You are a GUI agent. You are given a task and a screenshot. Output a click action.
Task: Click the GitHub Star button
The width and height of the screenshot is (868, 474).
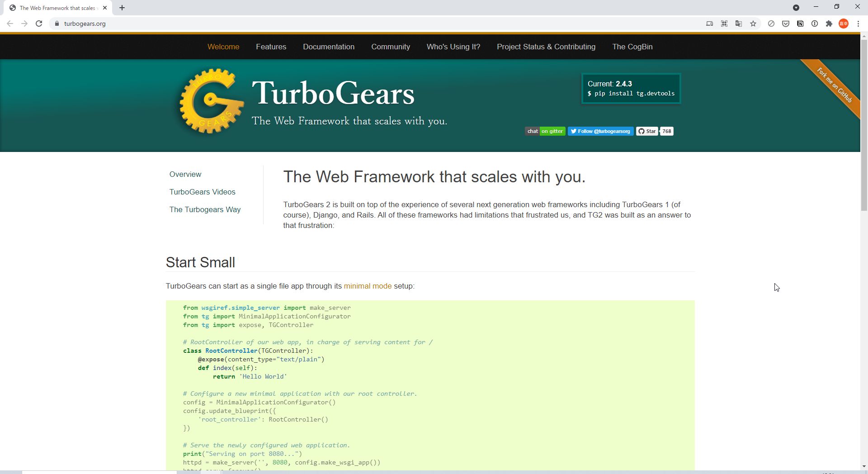[647, 131]
